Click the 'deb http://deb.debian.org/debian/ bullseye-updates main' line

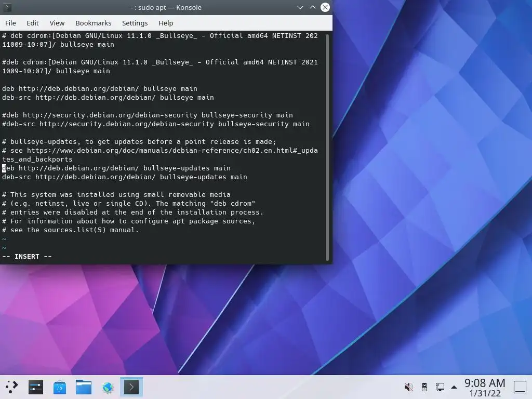click(116, 168)
